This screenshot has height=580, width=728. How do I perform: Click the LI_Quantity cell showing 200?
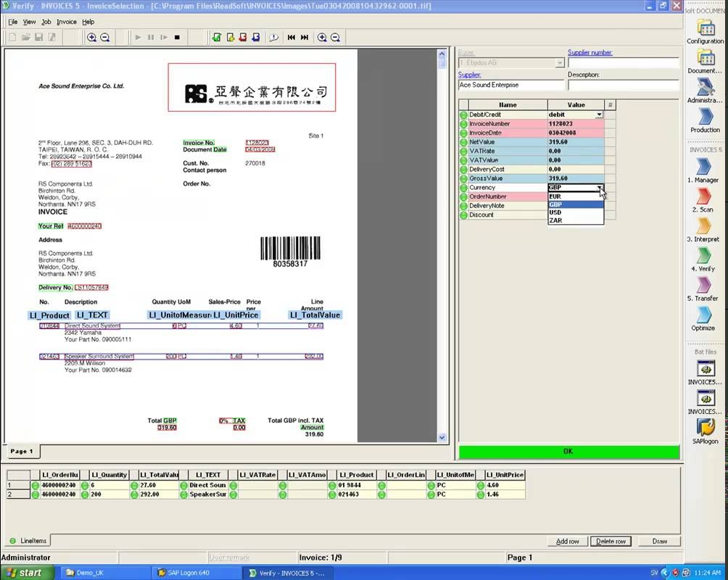point(109,494)
